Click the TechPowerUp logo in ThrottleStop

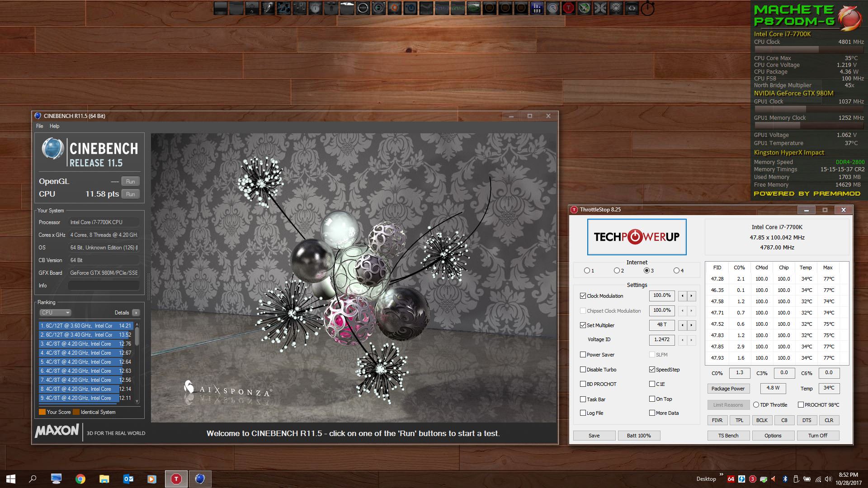click(637, 237)
